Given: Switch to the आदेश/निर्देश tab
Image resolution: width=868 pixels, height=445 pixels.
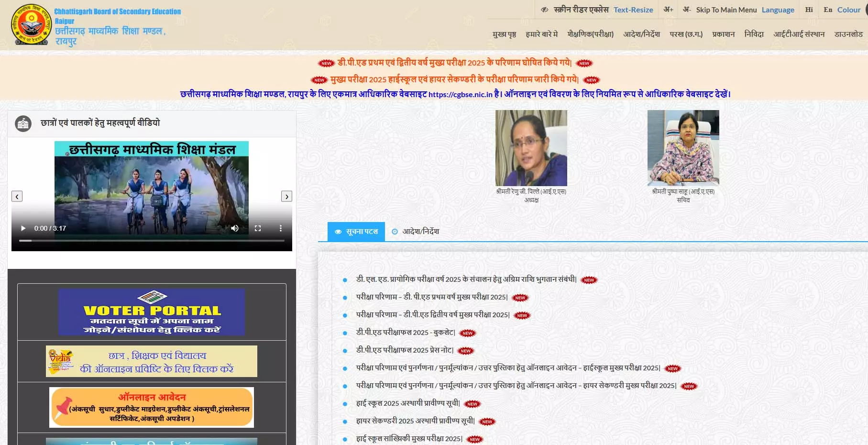Looking at the screenshot, I should click(x=415, y=232).
